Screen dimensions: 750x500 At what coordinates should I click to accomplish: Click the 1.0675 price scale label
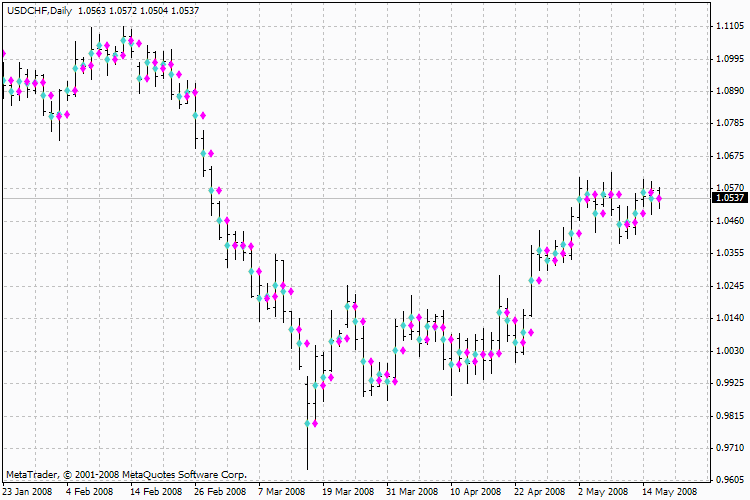tap(728, 156)
